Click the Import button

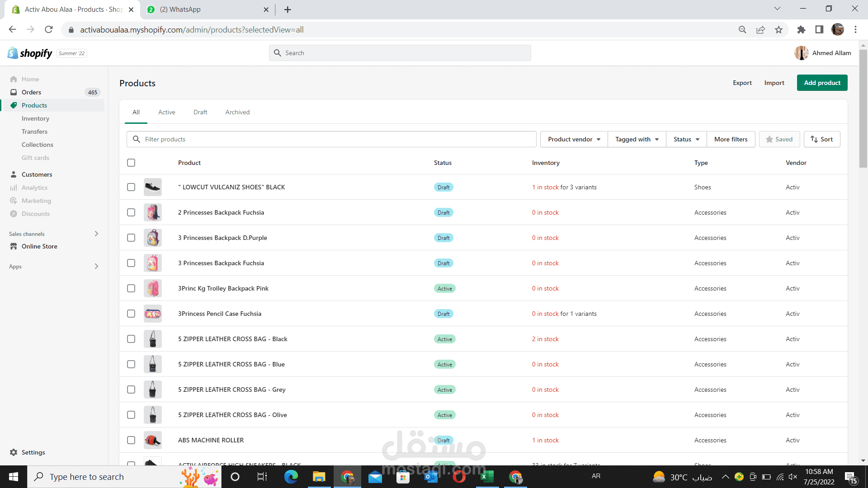(x=774, y=83)
